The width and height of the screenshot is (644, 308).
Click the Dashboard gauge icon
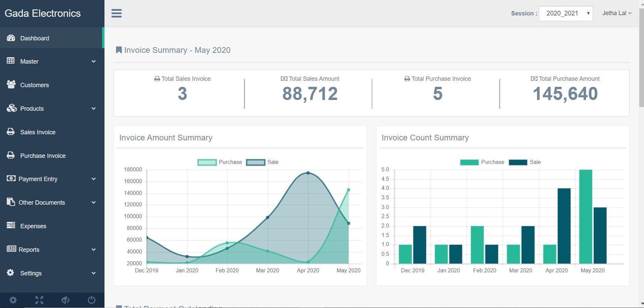pyautogui.click(x=11, y=38)
